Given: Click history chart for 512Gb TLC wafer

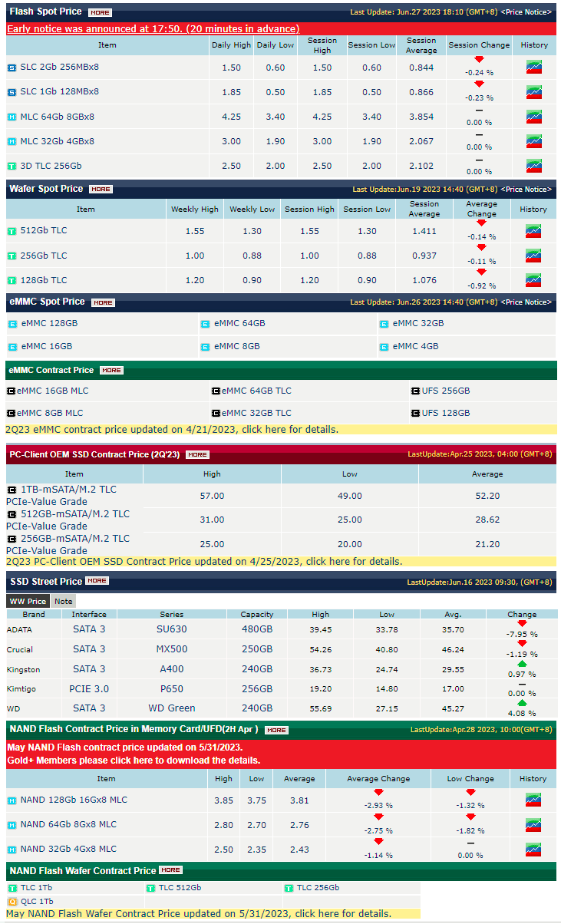Looking at the screenshot, I should (x=533, y=231).
